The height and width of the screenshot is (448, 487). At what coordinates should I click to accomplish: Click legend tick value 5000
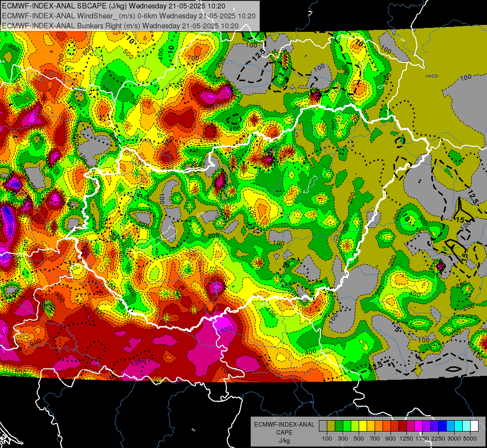tap(470, 439)
